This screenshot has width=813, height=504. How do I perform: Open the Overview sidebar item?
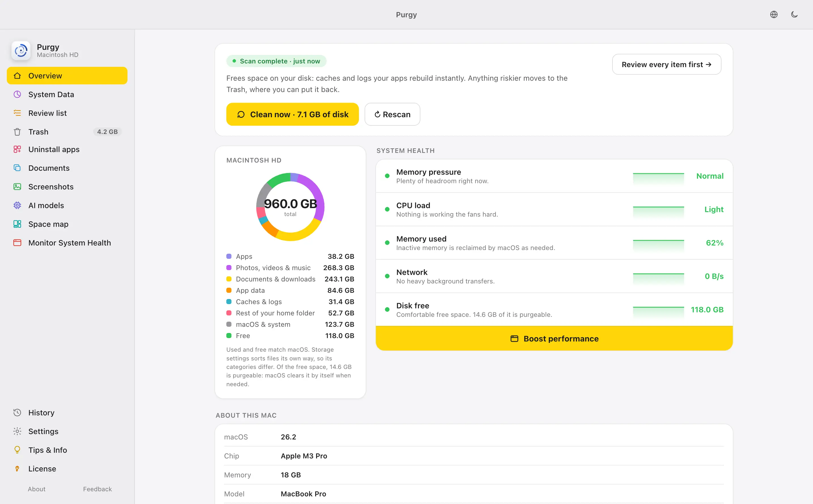[x=67, y=76]
